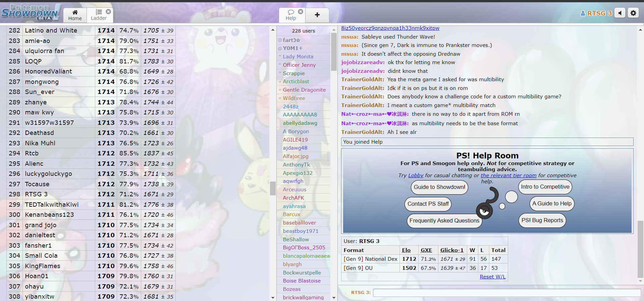Click the Pokémon Showdown BETA logo
The width and height of the screenshot is (644, 301).
(x=31, y=13)
